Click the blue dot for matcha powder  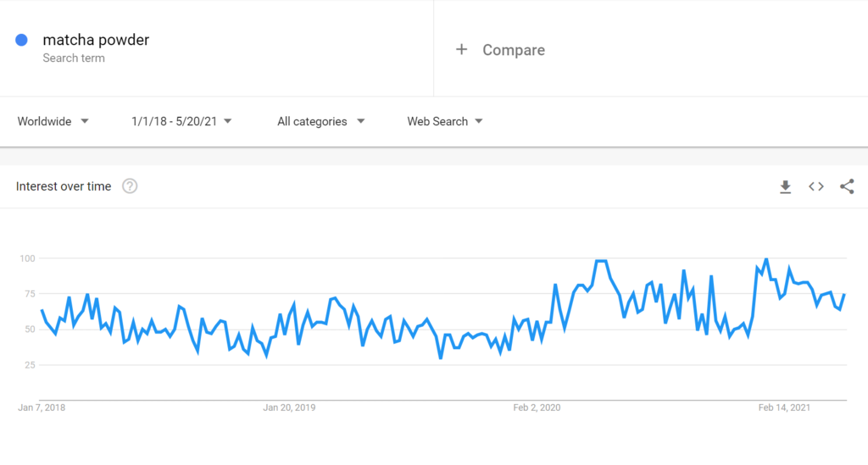[x=22, y=40]
